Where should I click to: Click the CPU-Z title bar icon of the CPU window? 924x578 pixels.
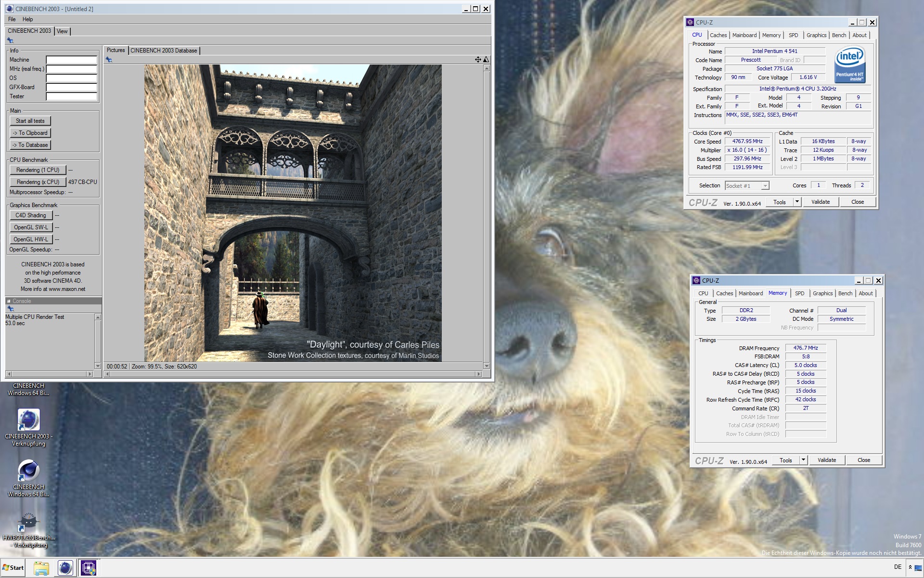(x=690, y=22)
